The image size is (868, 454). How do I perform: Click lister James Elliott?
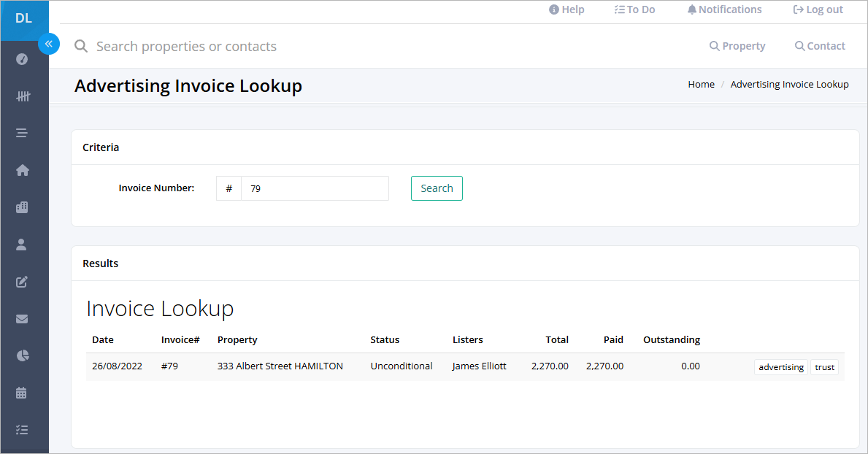click(479, 366)
